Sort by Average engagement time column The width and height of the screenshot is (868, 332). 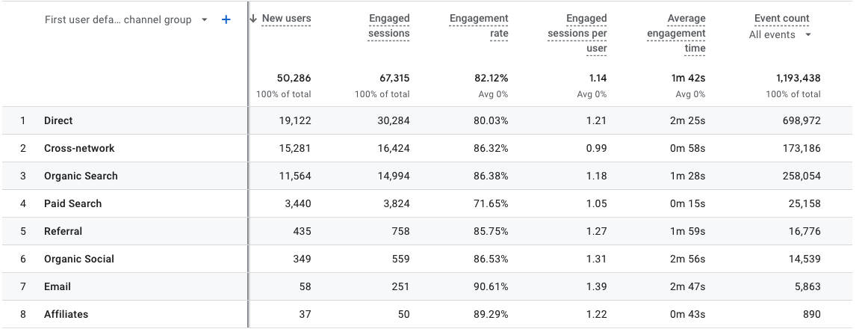[x=676, y=33]
